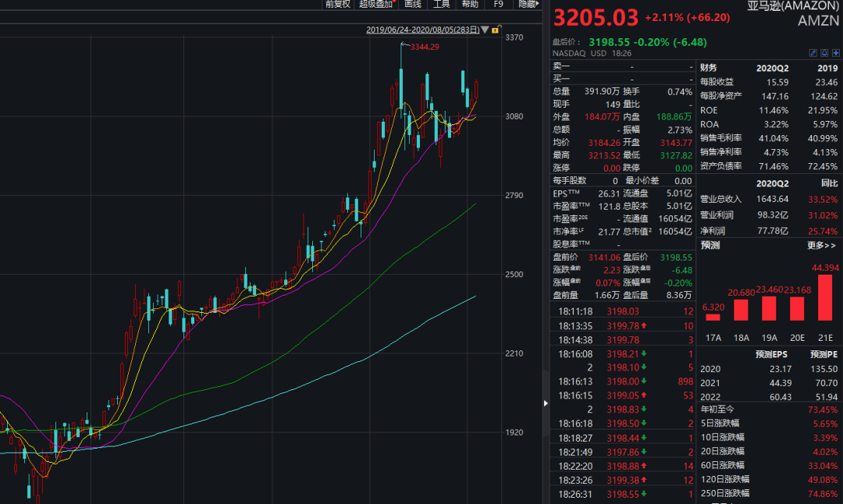The width and height of the screenshot is (843, 504).
Task: Click the main price 3205.03
Action: [596, 18]
